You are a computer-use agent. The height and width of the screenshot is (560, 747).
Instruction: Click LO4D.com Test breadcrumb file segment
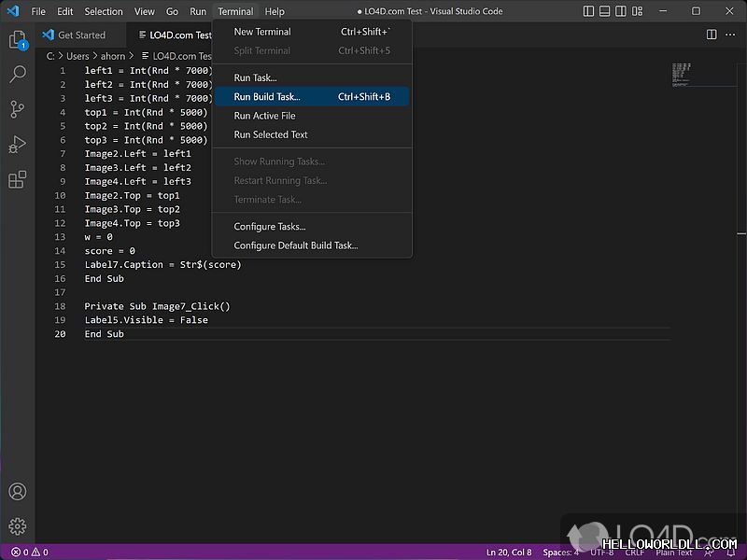(x=176, y=56)
